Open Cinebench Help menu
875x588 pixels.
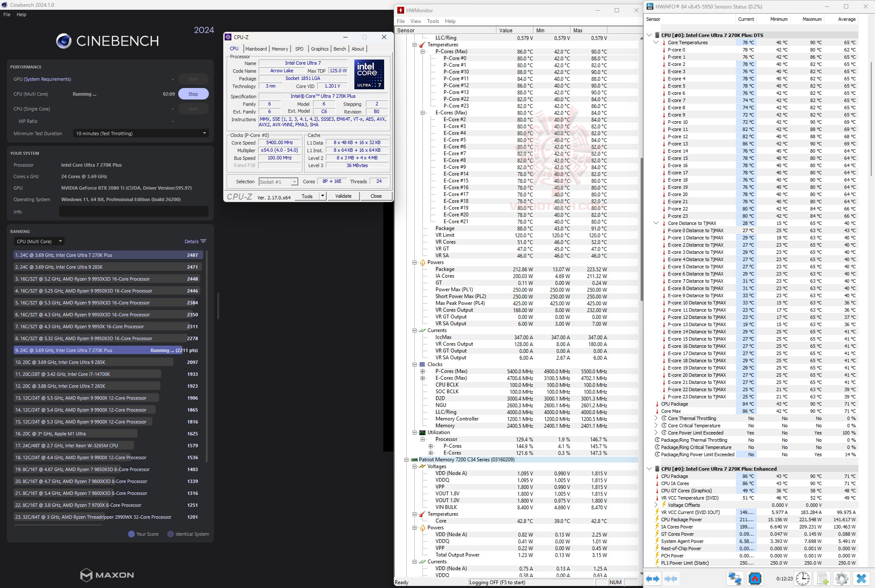pos(21,14)
